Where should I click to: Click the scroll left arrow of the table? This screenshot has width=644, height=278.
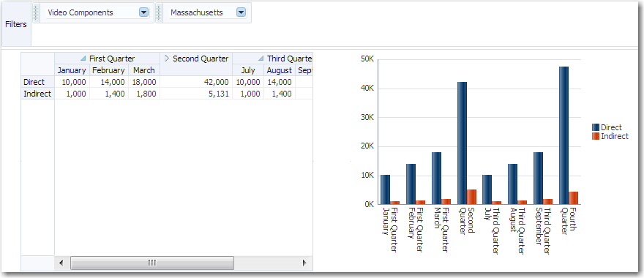pos(61,263)
